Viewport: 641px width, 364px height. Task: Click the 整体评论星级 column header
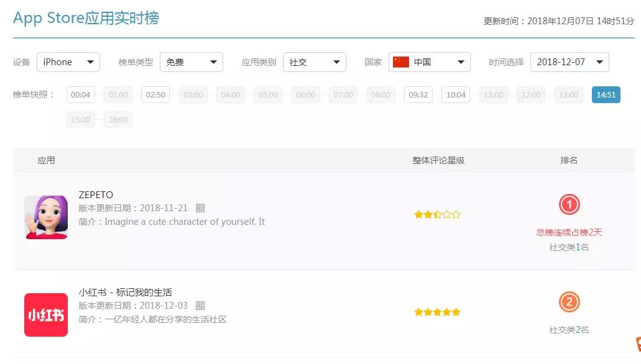[x=438, y=160]
